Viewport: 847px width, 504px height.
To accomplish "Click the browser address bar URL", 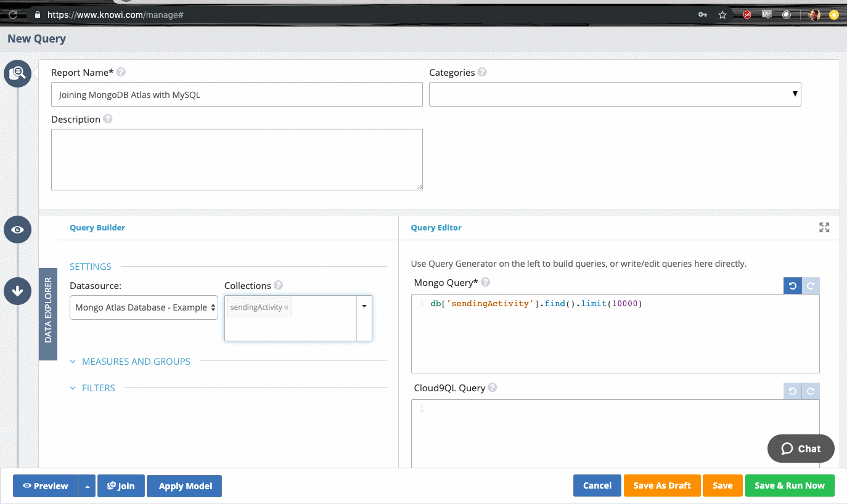I will point(115,14).
